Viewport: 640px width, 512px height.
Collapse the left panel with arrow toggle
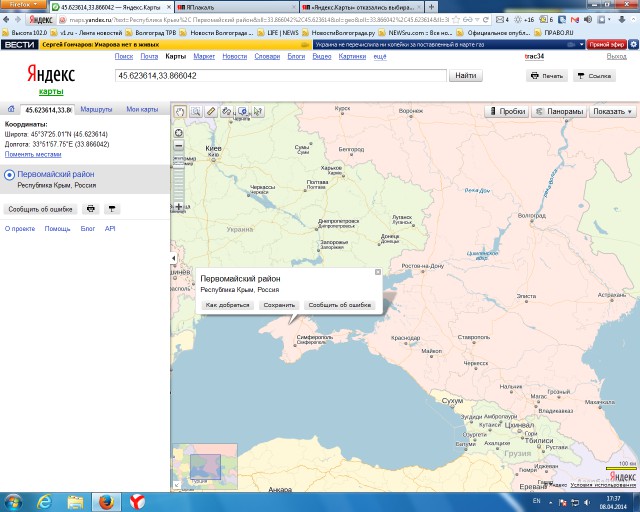point(173,258)
